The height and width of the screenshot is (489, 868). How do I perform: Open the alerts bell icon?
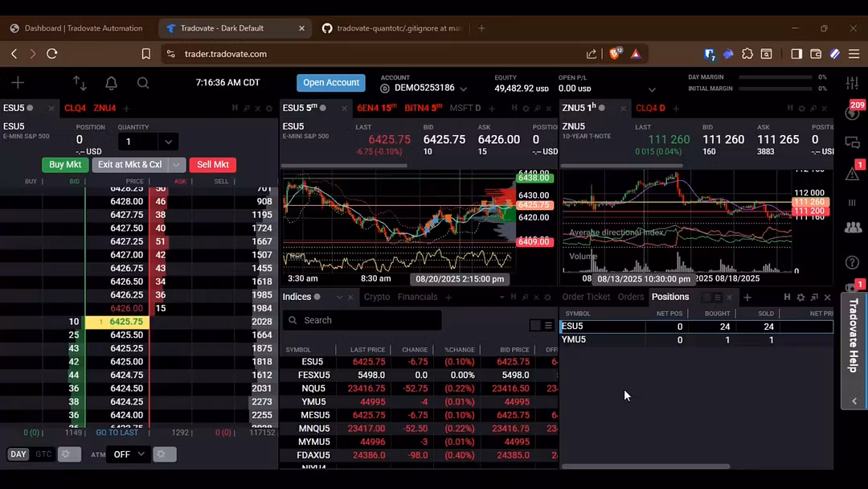click(111, 83)
